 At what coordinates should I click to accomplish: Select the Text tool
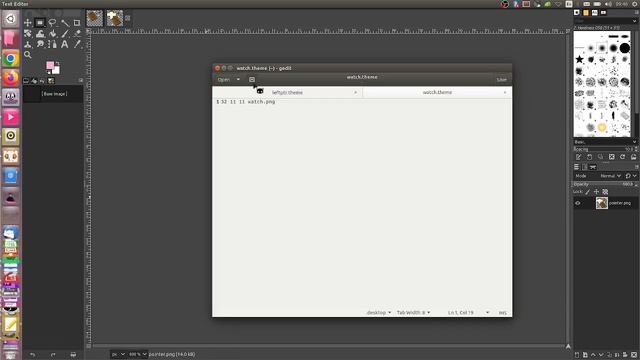pyautogui.click(x=64, y=44)
